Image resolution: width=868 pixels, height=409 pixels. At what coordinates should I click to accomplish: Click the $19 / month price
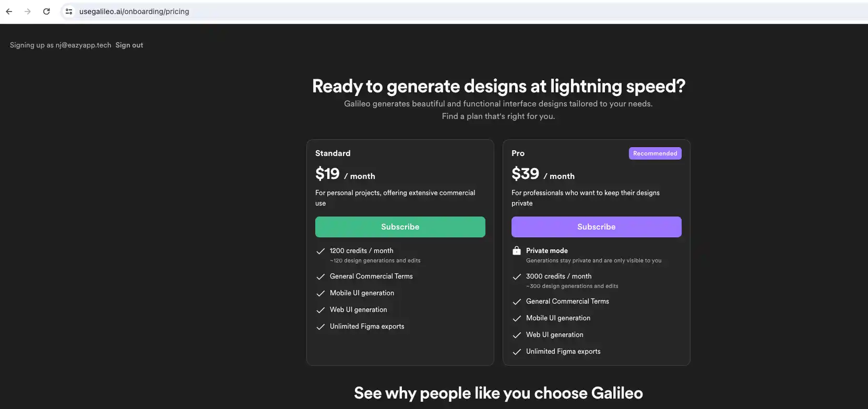[x=345, y=174]
